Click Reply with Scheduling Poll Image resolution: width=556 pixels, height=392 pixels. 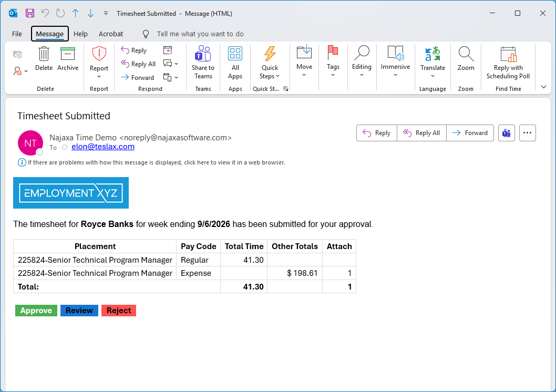pyautogui.click(x=508, y=63)
